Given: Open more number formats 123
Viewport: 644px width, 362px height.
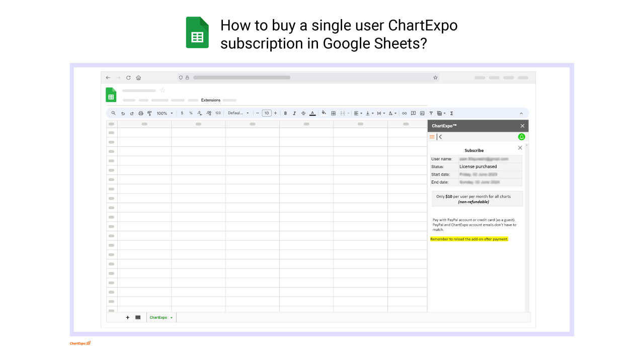Looking at the screenshot, I should [218, 113].
